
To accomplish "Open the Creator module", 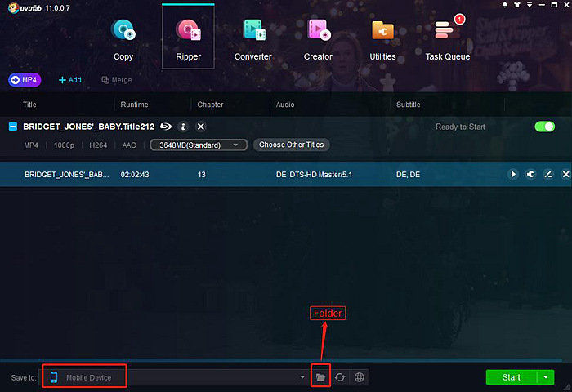I will [318, 39].
